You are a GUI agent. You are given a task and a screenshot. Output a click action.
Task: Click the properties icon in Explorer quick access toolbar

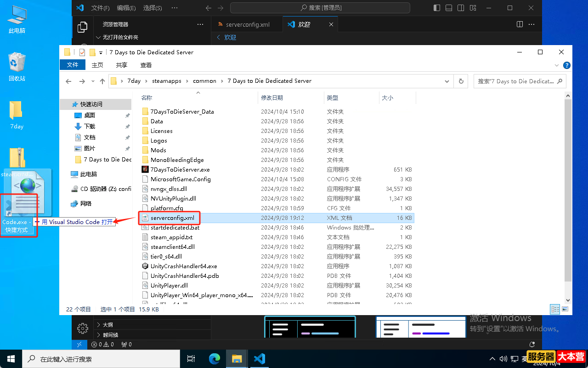[82, 52]
